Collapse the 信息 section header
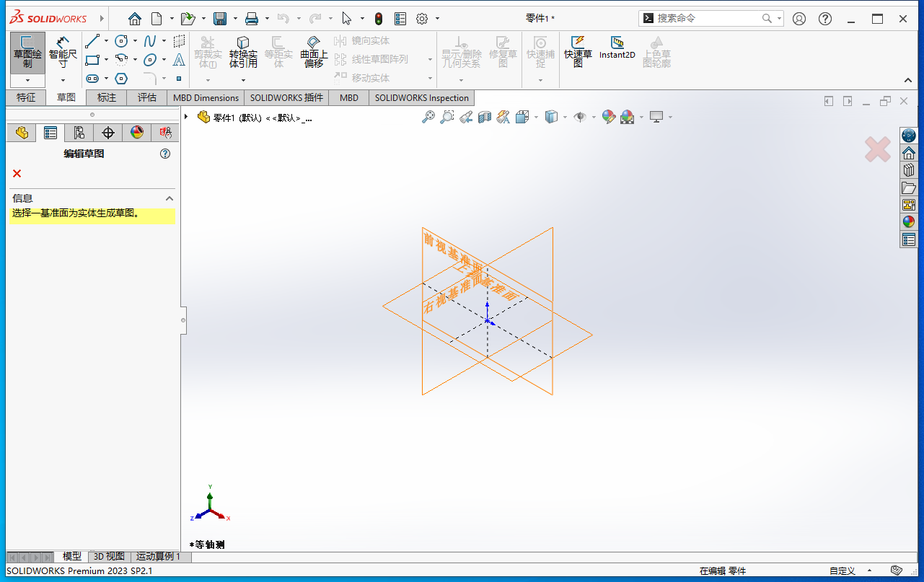 pyautogui.click(x=169, y=198)
